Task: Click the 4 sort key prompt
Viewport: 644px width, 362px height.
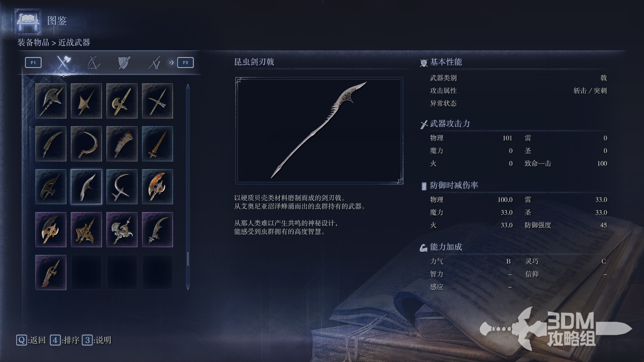Action: 65,340
